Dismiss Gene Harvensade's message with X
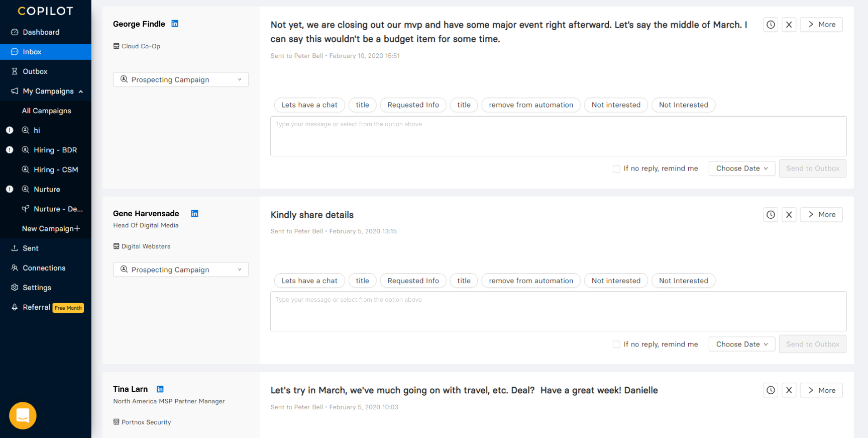The image size is (868, 438). click(789, 215)
